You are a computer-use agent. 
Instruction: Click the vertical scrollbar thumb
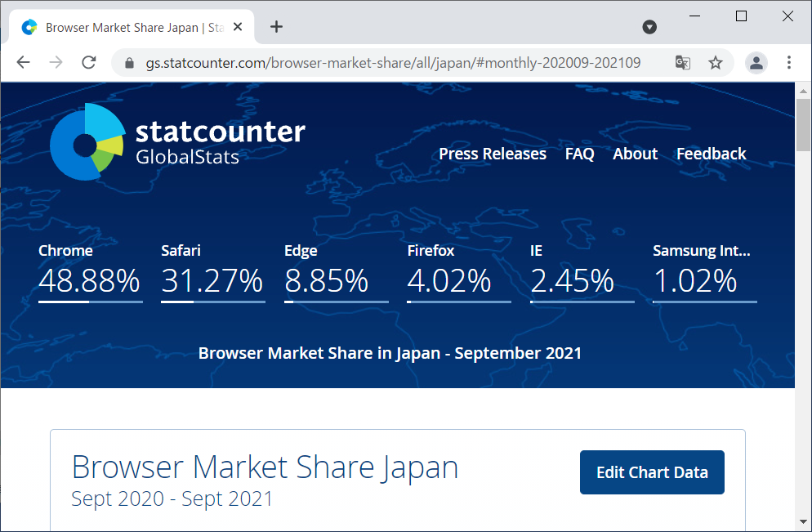(x=803, y=124)
